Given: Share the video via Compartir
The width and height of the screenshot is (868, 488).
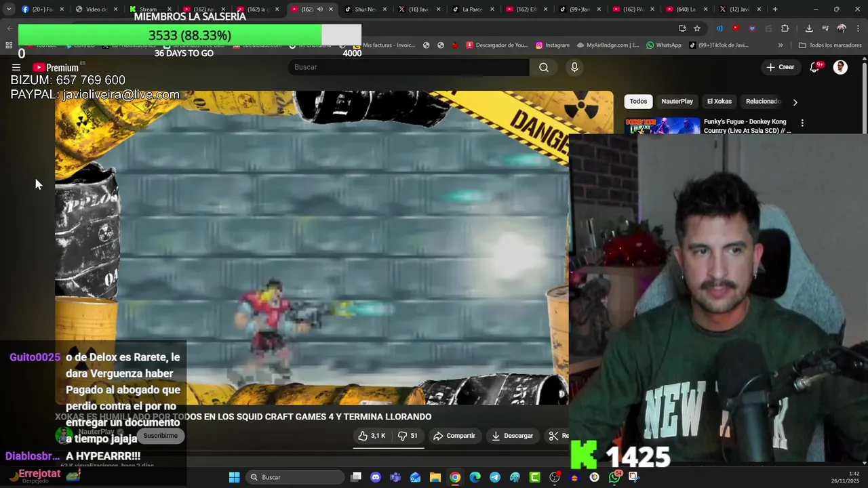Looking at the screenshot, I should [x=454, y=436].
